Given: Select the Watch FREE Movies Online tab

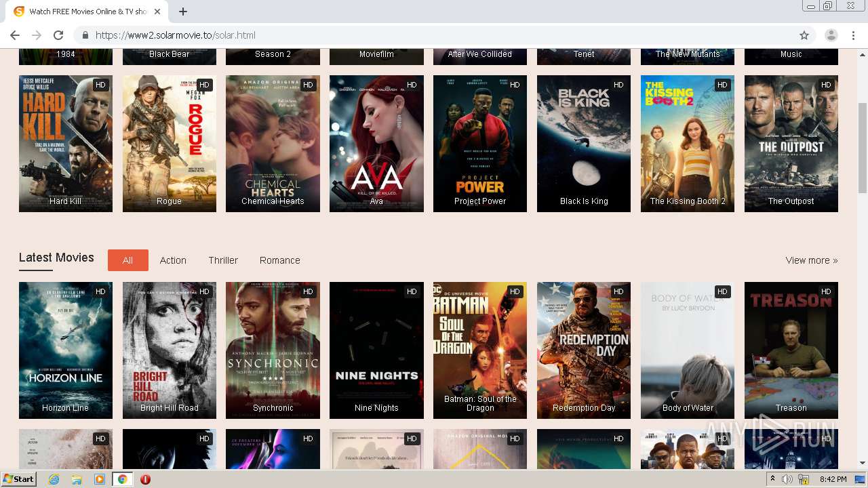Looking at the screenshot, I should pyautogui.click(x=88, y=12).
